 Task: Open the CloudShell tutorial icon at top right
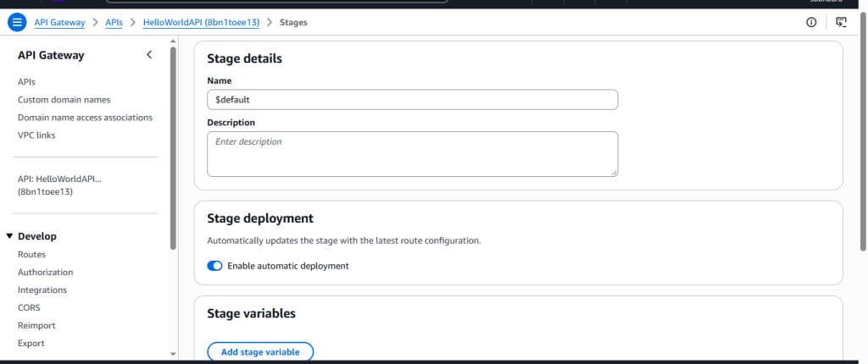click(841, 23)
